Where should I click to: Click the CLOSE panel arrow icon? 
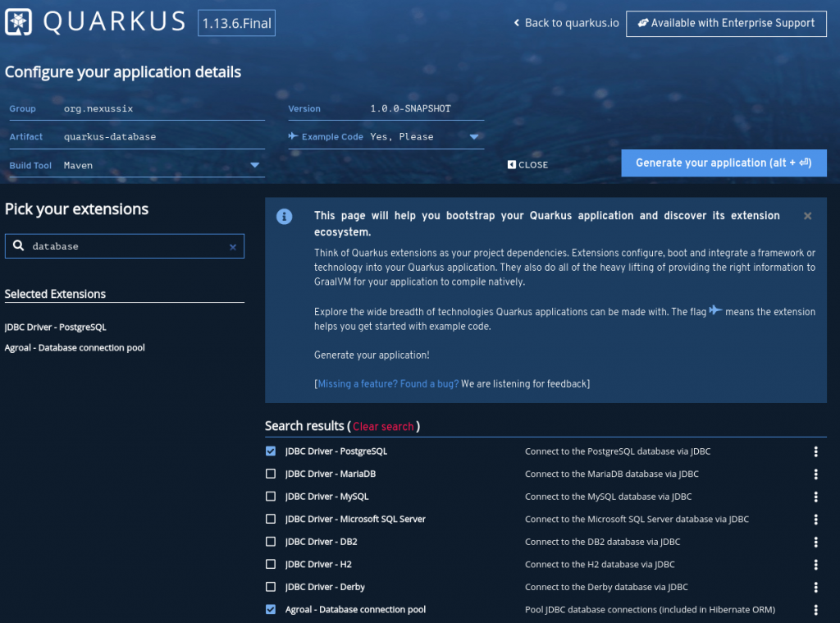512,165
